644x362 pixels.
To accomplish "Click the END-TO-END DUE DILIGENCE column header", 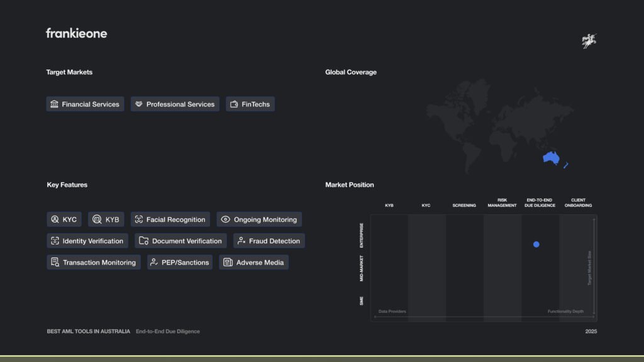I will [x=540, y=203].
